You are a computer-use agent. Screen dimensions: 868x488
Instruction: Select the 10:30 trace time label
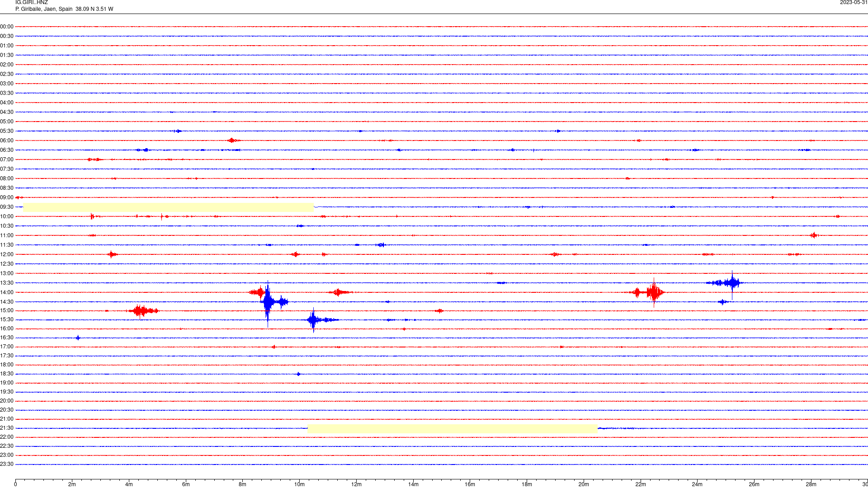[x=7, y=226]
